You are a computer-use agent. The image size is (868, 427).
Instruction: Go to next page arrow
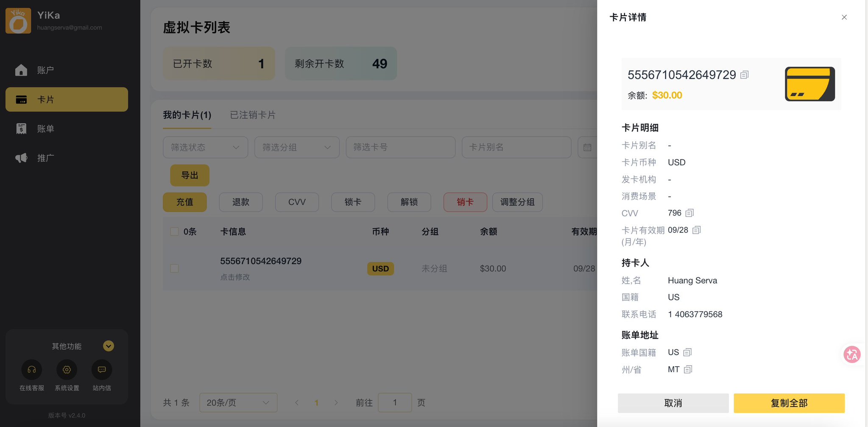click(x=336, y=402)
